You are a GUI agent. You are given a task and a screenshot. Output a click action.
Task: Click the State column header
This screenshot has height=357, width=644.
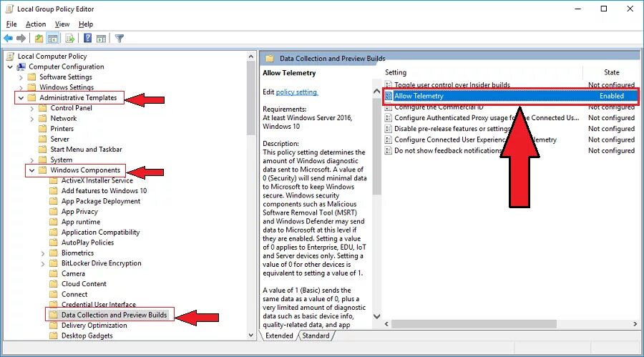point(612,72)
